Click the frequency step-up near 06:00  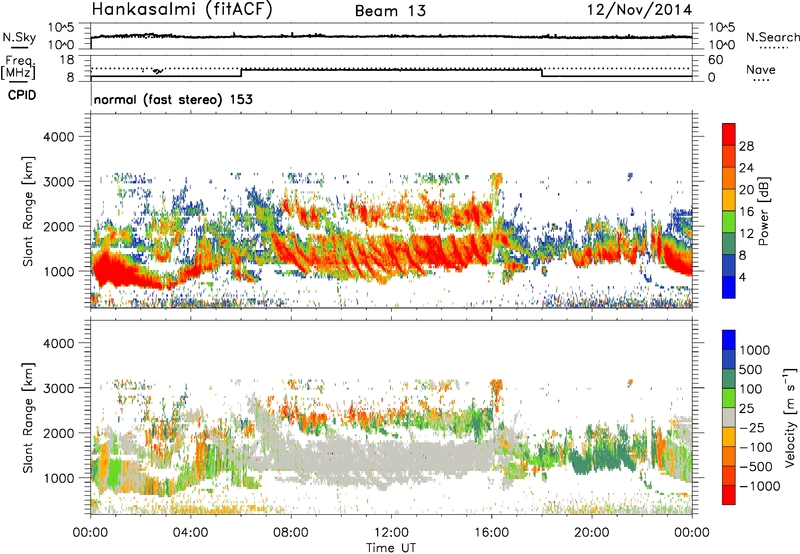[241, 73]
